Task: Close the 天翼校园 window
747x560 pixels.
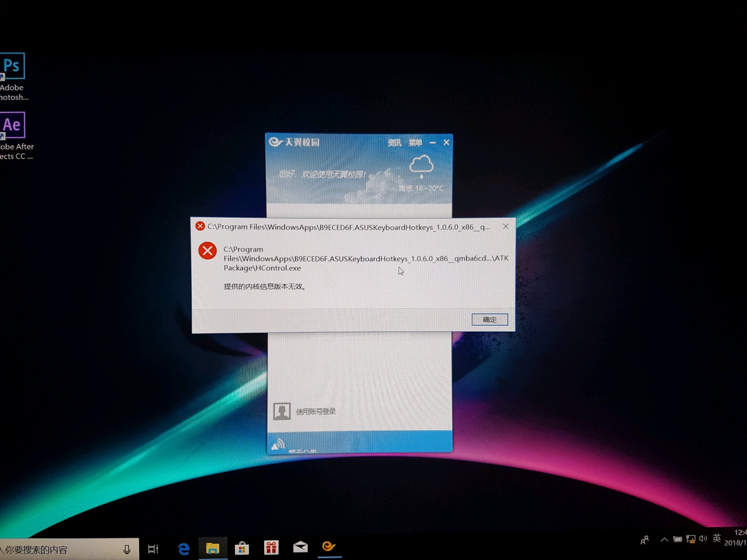Action: coord(446,143)
